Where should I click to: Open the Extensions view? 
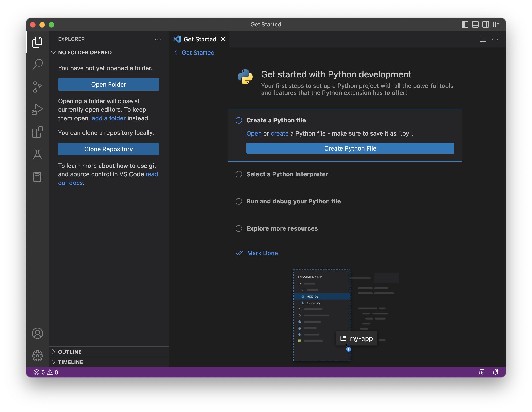(x=37, y=132)
